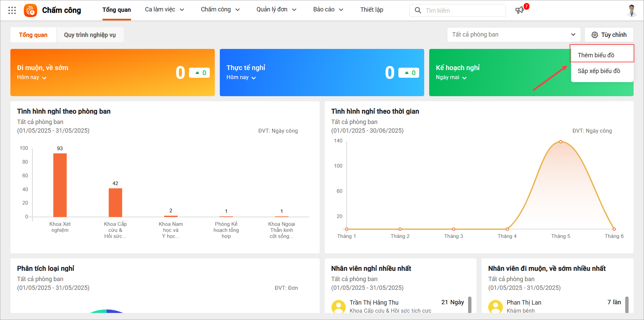Click the Chấm công app logo
Image resolution: width=644 pixels, height=320 pixels.
point(30,10)
